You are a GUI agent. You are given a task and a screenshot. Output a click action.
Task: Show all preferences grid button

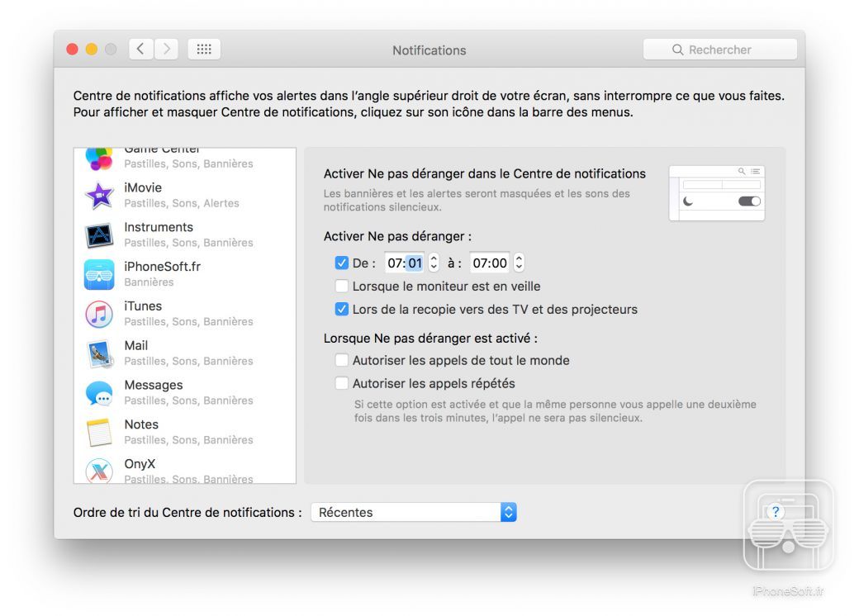pyautogui.click(x=204, y=50)
